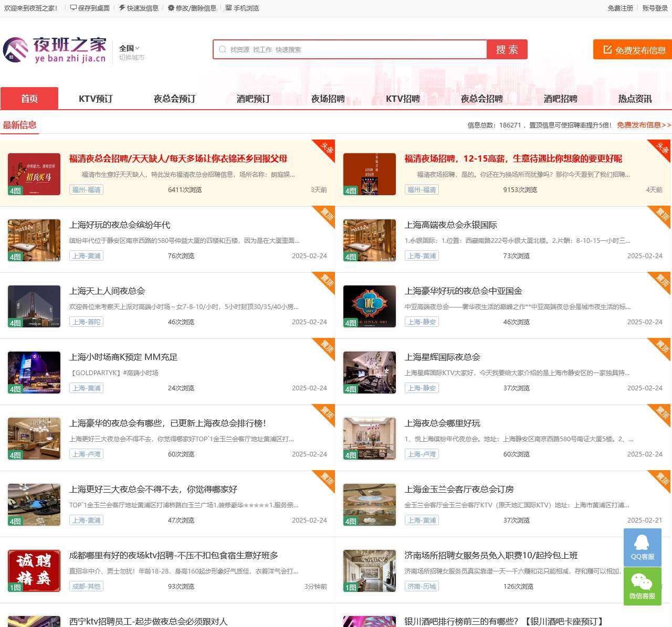Open 成都哪里有好的夜场ktv招聘 title
This screenshot has height=627, width=672.
click(174, 555)
